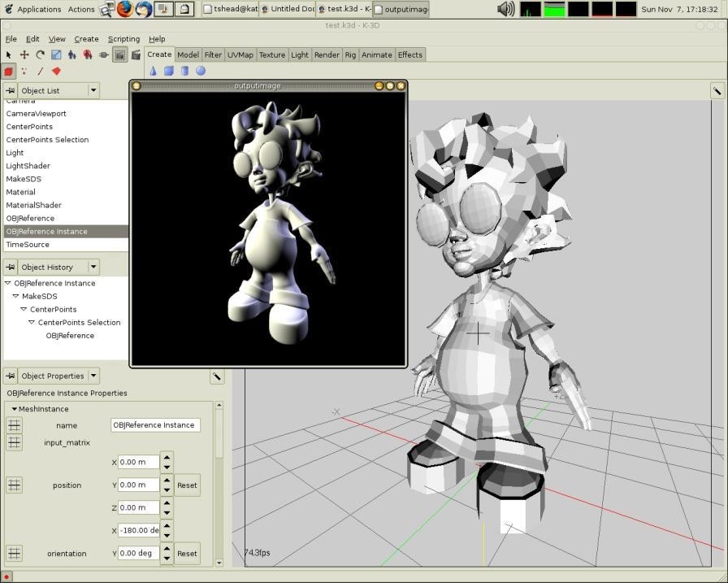Click the render animation clapperboard icon
Viewport: 728px width, 583px height.
(x=136, y=55)
